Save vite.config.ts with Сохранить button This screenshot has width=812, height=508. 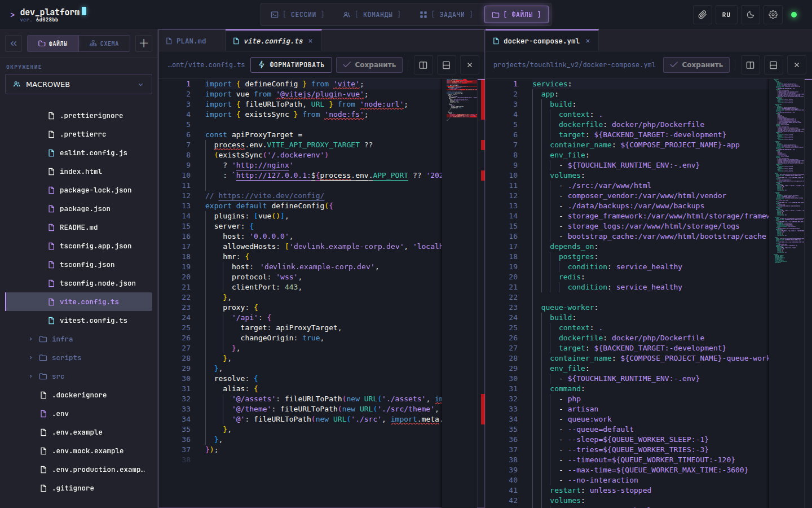tap(369, 65)
